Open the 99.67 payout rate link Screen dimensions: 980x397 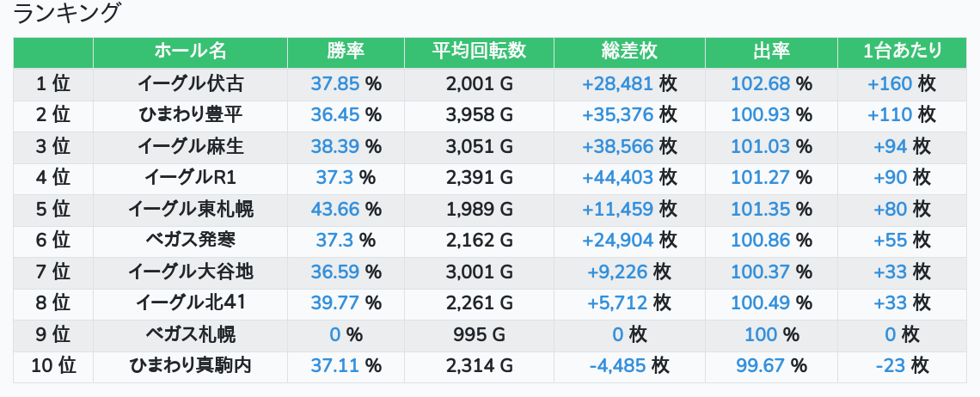(x=760, y=366)
